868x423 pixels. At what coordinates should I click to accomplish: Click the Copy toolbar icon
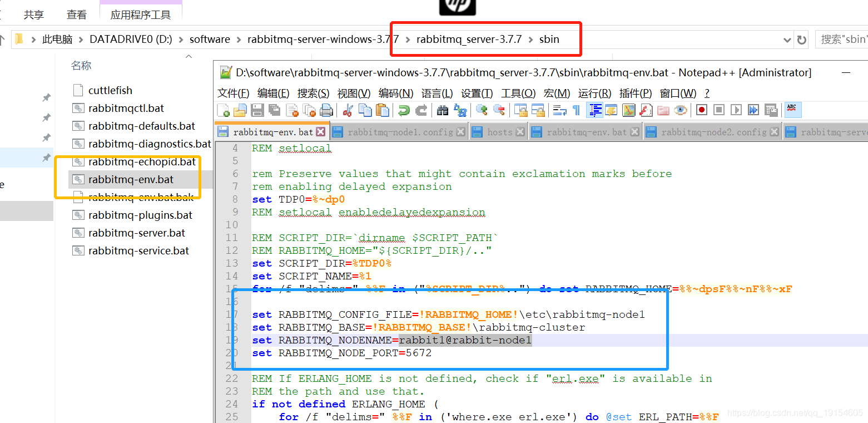365,110
